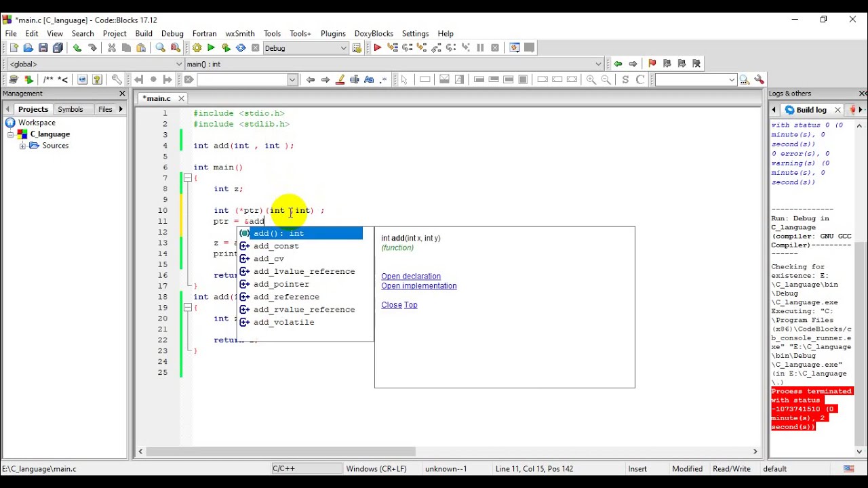Zoom in on the editor view
Viewport: 868px width, 488px height.
(591, 80)
